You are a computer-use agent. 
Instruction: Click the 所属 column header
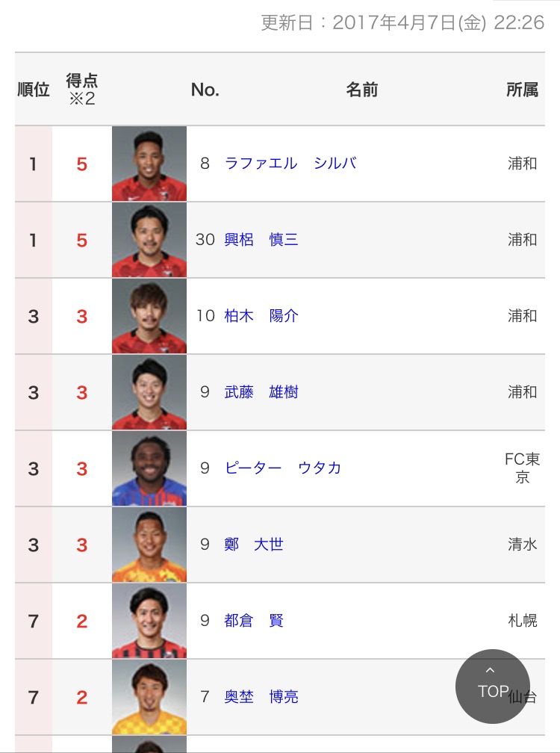pos(522,90)
